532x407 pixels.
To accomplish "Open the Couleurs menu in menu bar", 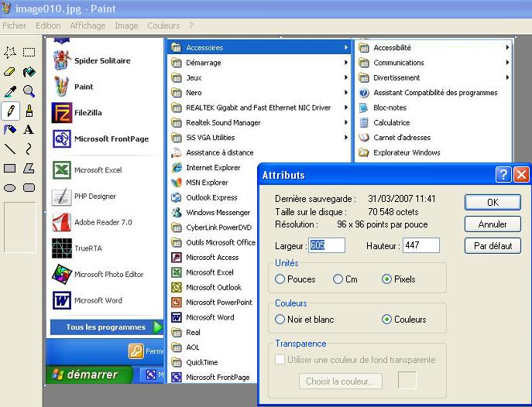I will click(x=163, y=26).
